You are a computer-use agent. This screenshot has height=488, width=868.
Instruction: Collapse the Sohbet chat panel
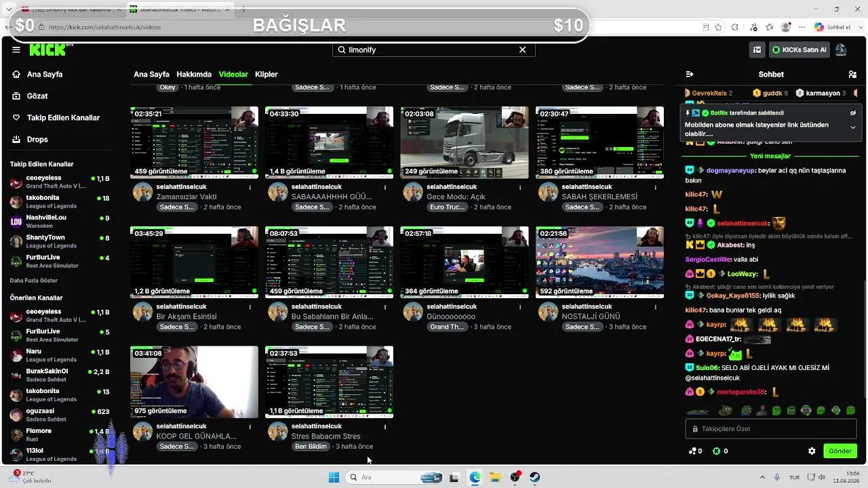coord(690,74)
